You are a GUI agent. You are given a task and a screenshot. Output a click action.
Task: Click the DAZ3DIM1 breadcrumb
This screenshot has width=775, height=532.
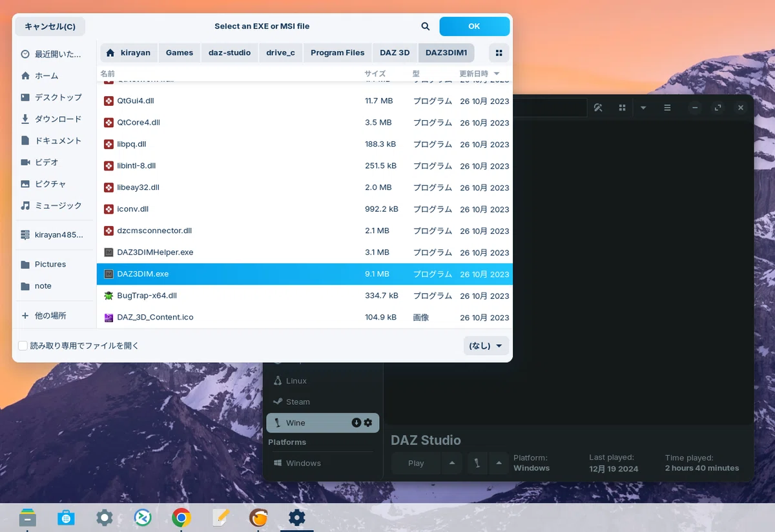(x=446, y=53)
